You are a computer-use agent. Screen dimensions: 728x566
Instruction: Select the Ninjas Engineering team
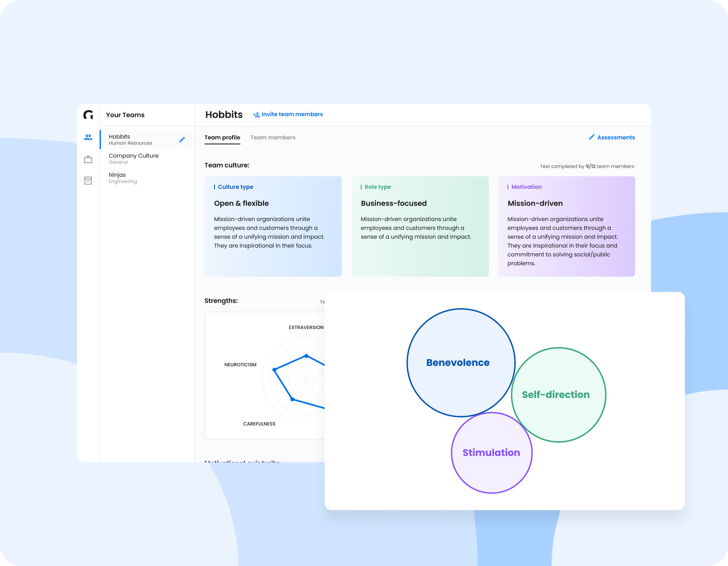pos(123,178)
